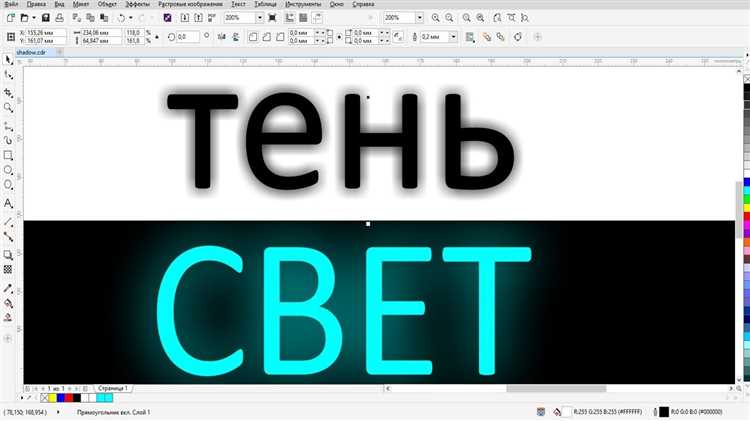The width and height of the screenshot is (750, 421).
Task: Select the Interactive Fill bucket tool
Action: click(8, 303)
